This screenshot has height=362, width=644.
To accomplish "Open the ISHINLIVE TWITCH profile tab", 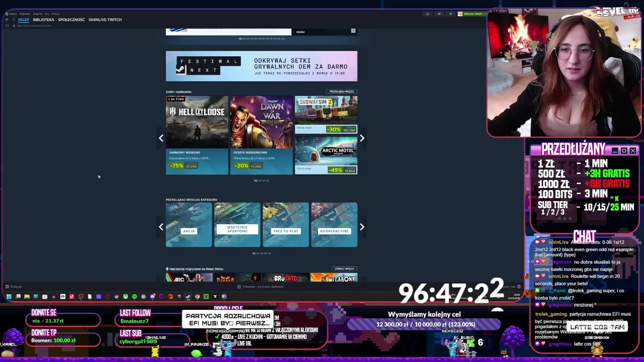I will coord(105,20).
